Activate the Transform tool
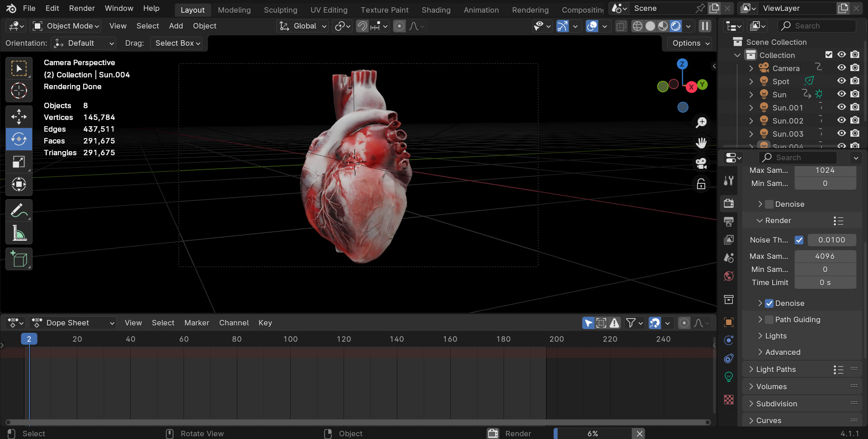This screenshot has width=868, height=439. (19, 184)
